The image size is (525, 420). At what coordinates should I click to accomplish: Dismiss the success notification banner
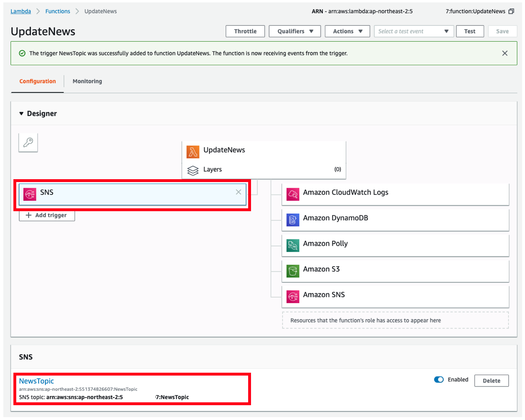[x=505, y=53]
